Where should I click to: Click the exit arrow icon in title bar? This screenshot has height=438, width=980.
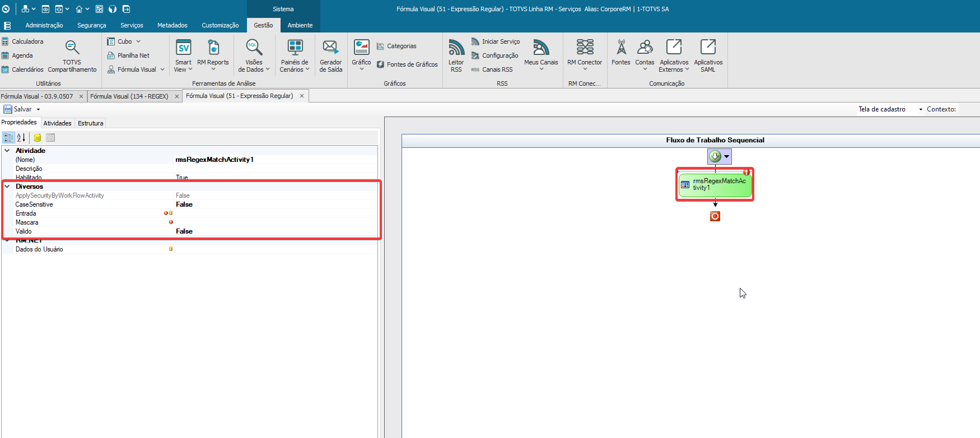(x=126, y=9)
